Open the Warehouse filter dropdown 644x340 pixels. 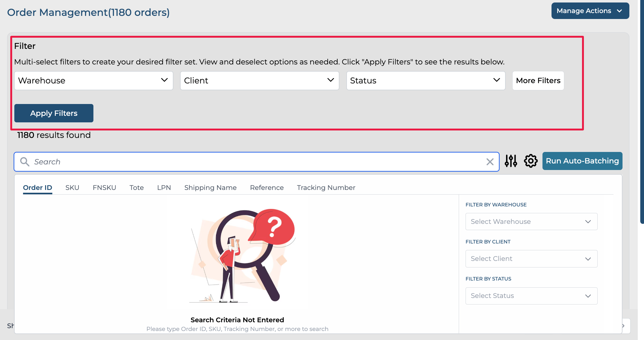click(x=93, y=81)
